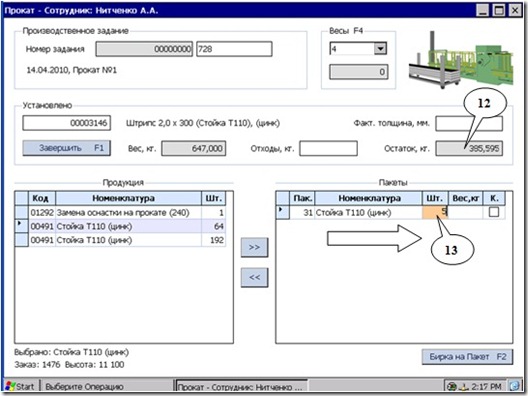Viewport: 528px width, 396px height.
Task: Click the Отходы, кг. input field
Action: click(328, 148)
